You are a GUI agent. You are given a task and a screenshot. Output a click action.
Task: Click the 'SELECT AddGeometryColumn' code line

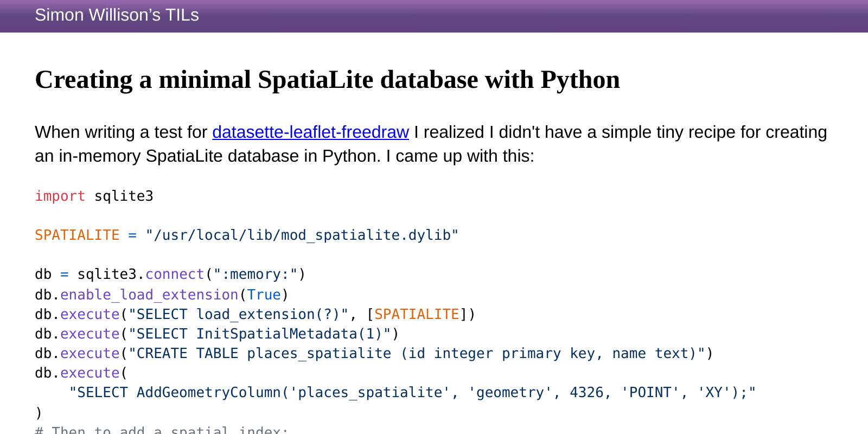tap(412, 392)
